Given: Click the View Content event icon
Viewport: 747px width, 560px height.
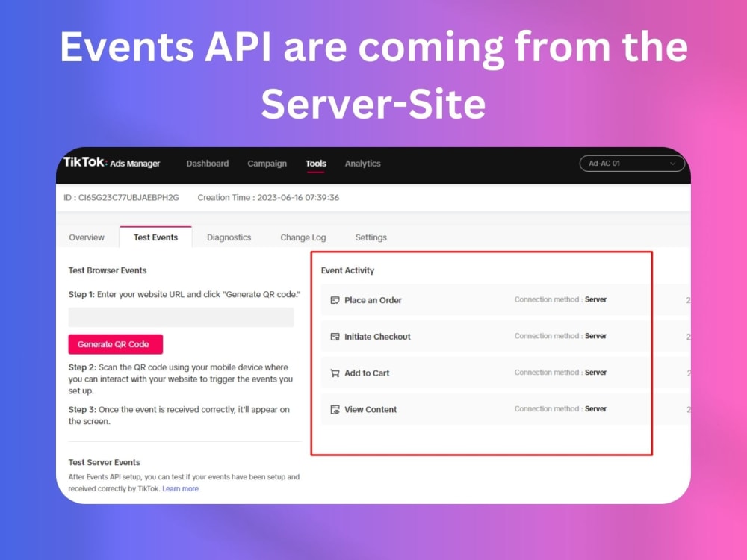Looking at the screenshot, I should coord(333,408).
